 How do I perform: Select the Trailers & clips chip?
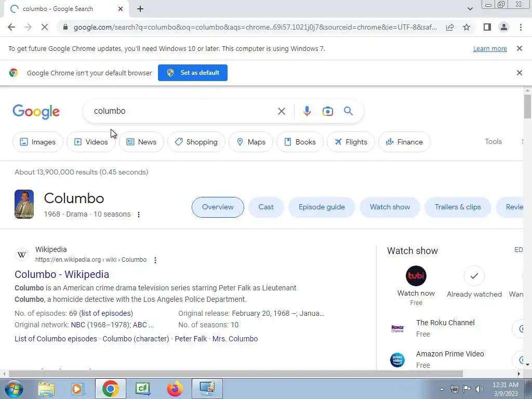tap(458, 207)
